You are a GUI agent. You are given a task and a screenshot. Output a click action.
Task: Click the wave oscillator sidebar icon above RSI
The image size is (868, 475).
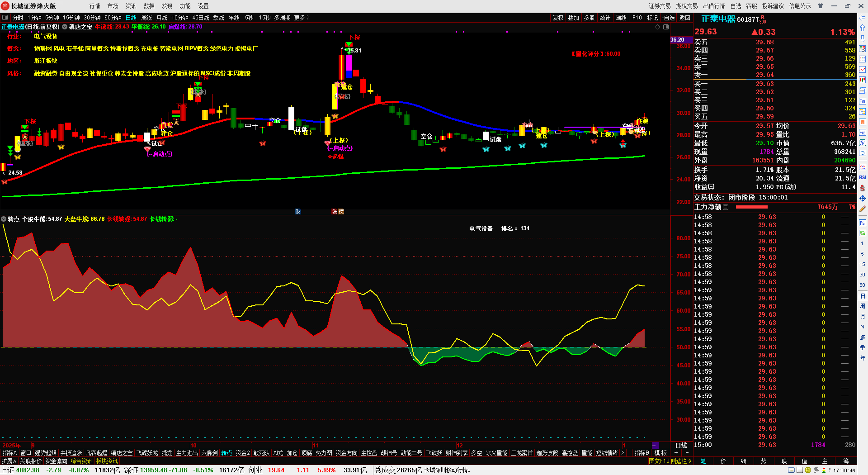click(x=863, y=167)
